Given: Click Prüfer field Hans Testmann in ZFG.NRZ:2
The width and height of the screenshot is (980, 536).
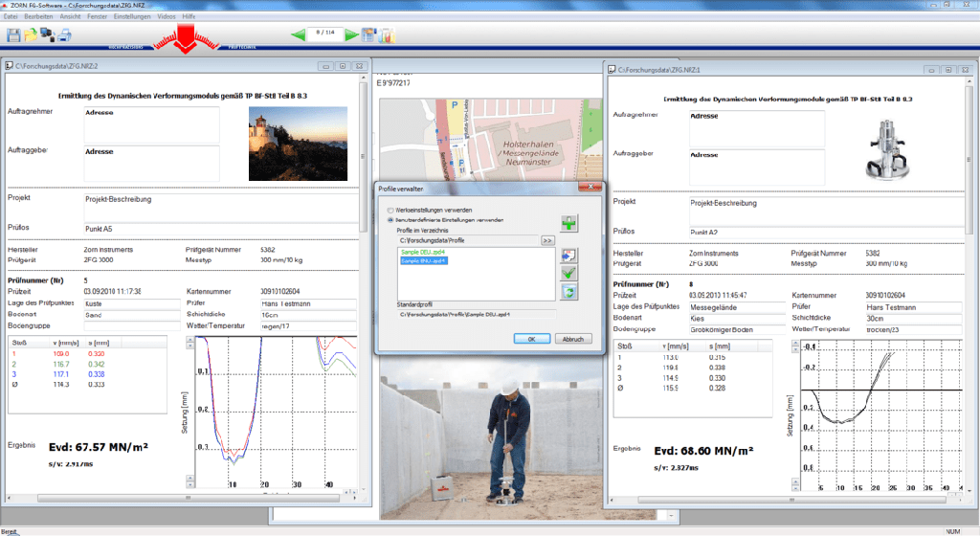Looking at the screenshot, I should [x=308, y=303].
